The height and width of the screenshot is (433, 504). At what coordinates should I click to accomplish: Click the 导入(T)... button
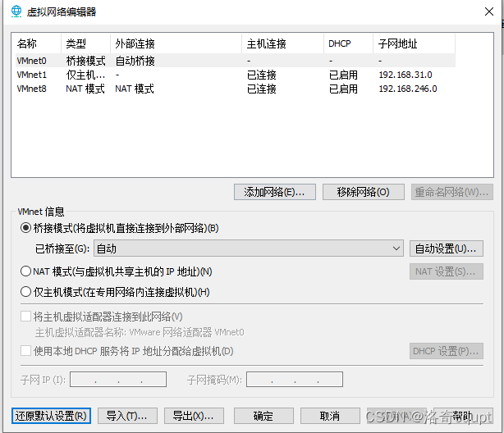(127, 416)
